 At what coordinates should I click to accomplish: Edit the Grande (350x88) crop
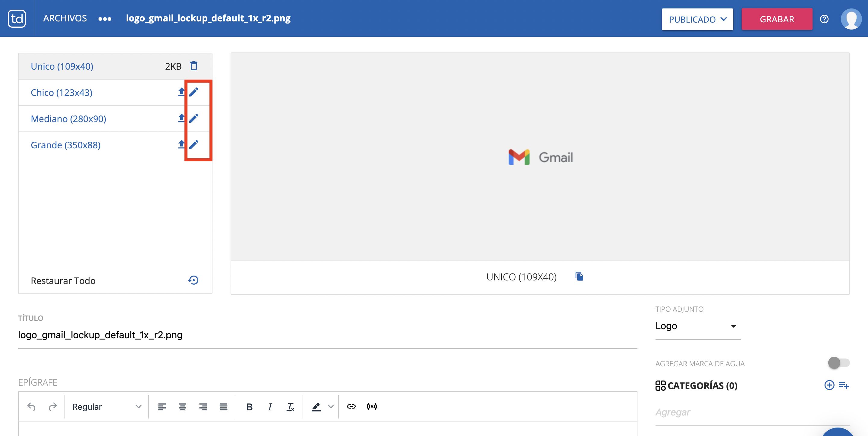click(194, 145)
